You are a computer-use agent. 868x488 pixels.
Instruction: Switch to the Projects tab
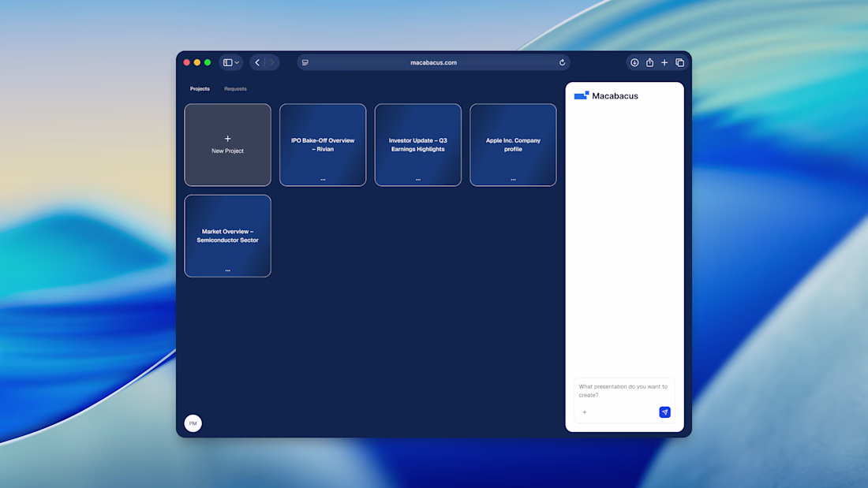point(200,88)
